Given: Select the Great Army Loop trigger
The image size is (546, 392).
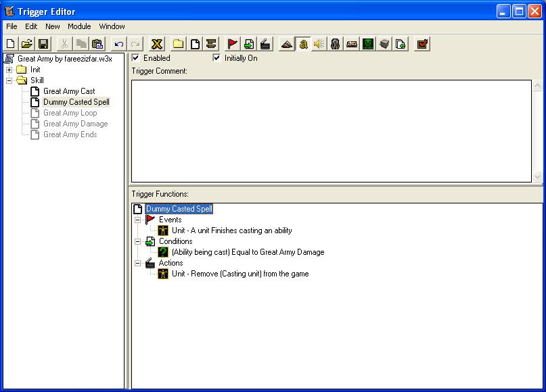Looking at the screenshot, I should coord(70,113).
